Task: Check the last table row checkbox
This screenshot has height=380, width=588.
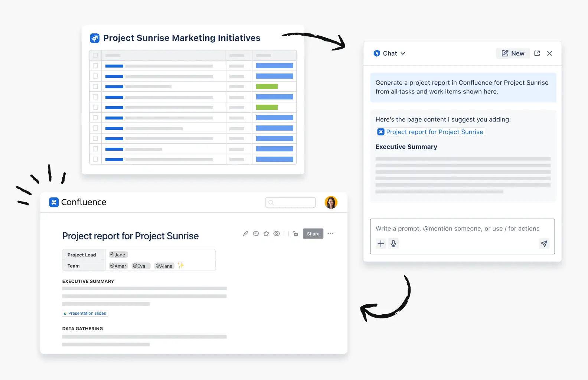Action: pyautogui.click(x=95, y=159)
